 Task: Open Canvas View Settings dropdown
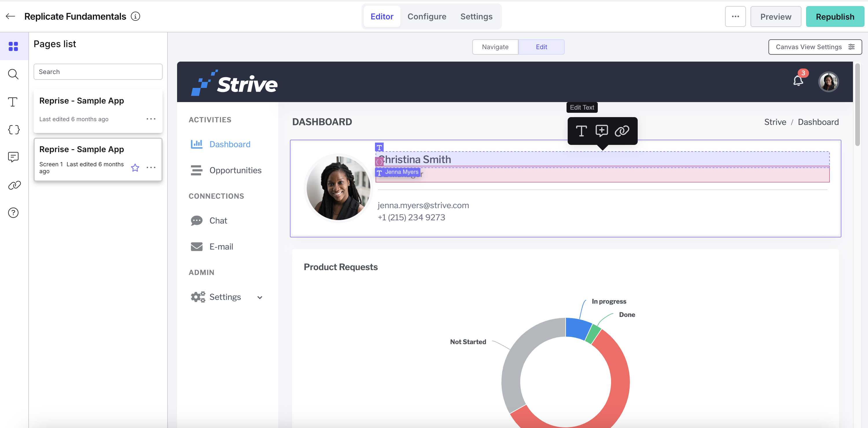click(x=815, y=47)
